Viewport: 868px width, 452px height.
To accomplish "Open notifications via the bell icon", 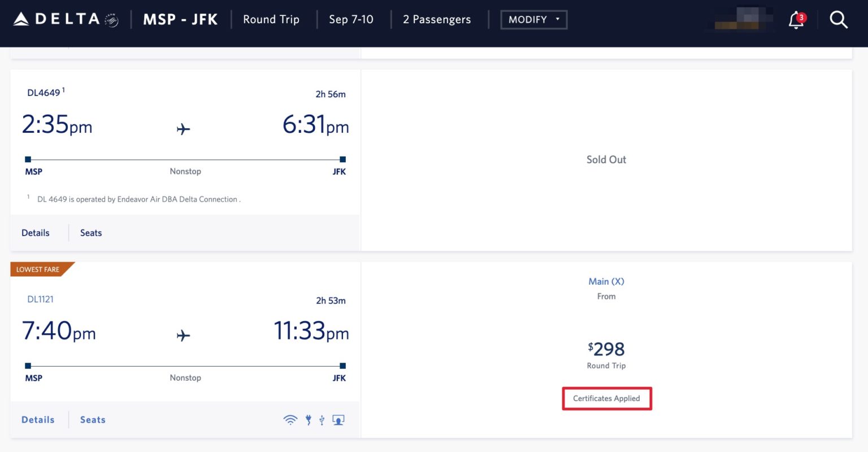I will [796, 19].
